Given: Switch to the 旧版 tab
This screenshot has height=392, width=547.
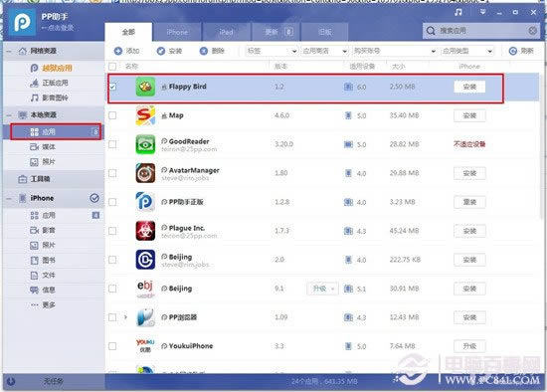Looking at the screenshot, I should point(324,32).
